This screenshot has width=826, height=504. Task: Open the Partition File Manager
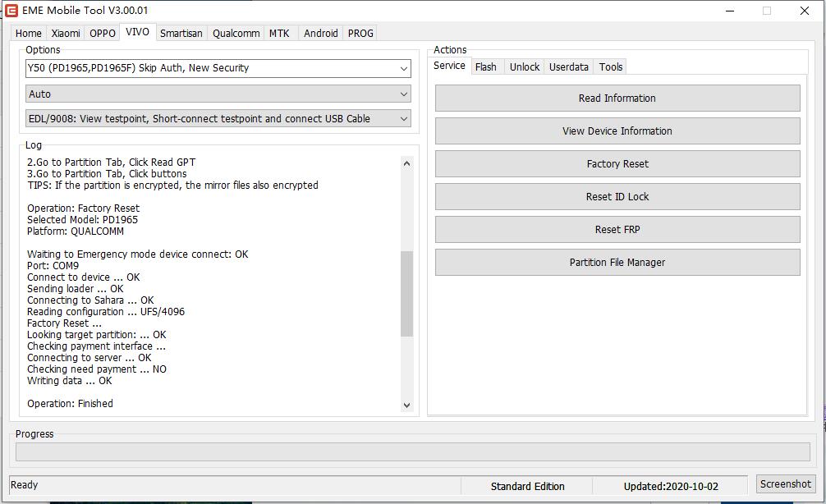coord(617,263)
